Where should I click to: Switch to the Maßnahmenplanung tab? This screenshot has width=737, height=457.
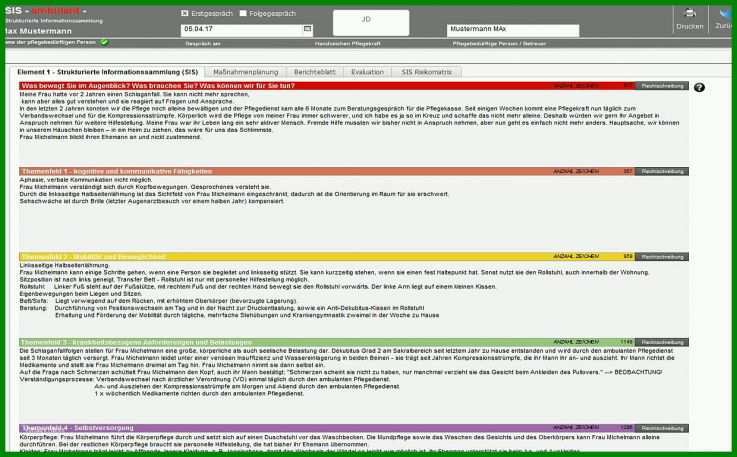(x=246, y=72)
